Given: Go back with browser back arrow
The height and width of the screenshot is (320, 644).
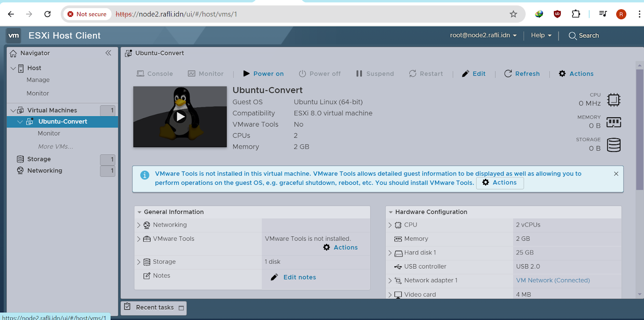Looking at the screenshot, I should tap(11, 14).
